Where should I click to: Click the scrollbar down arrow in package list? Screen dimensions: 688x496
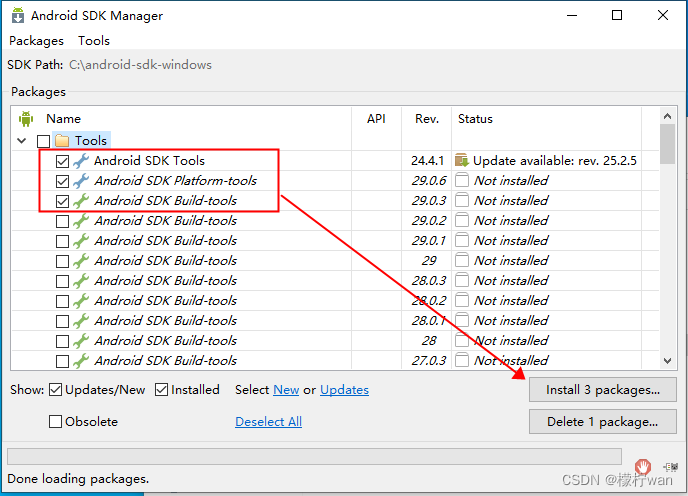pos(668,361)
